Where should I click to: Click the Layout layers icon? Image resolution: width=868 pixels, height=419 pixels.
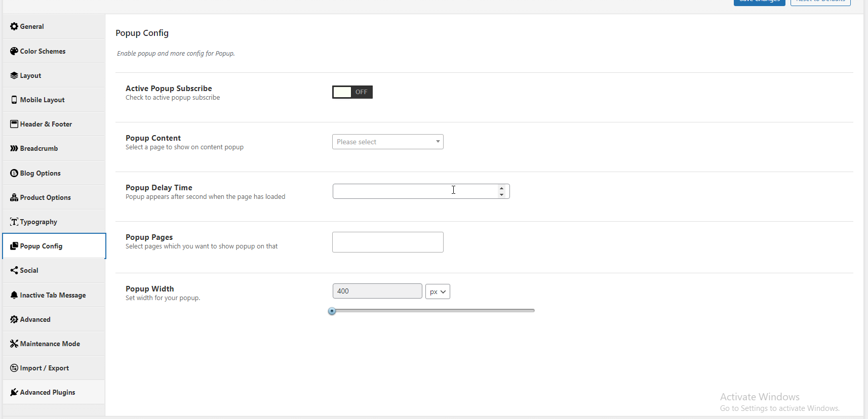14,75
